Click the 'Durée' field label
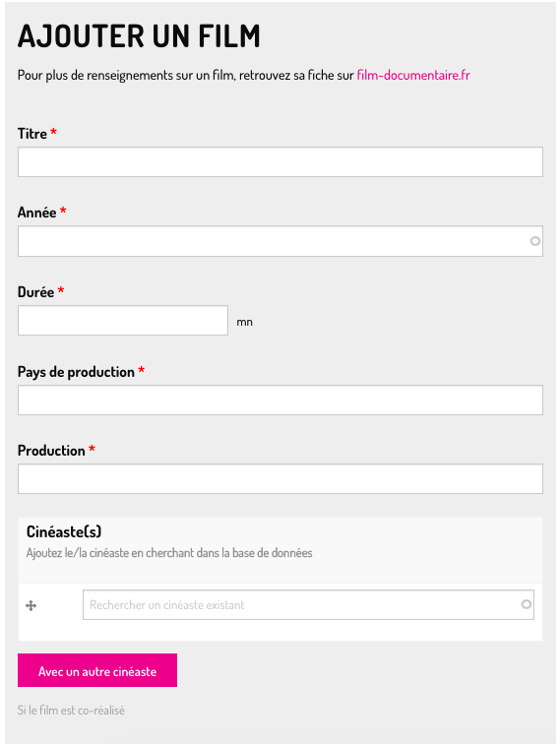 pyautogui.click(x=35, y=292)
